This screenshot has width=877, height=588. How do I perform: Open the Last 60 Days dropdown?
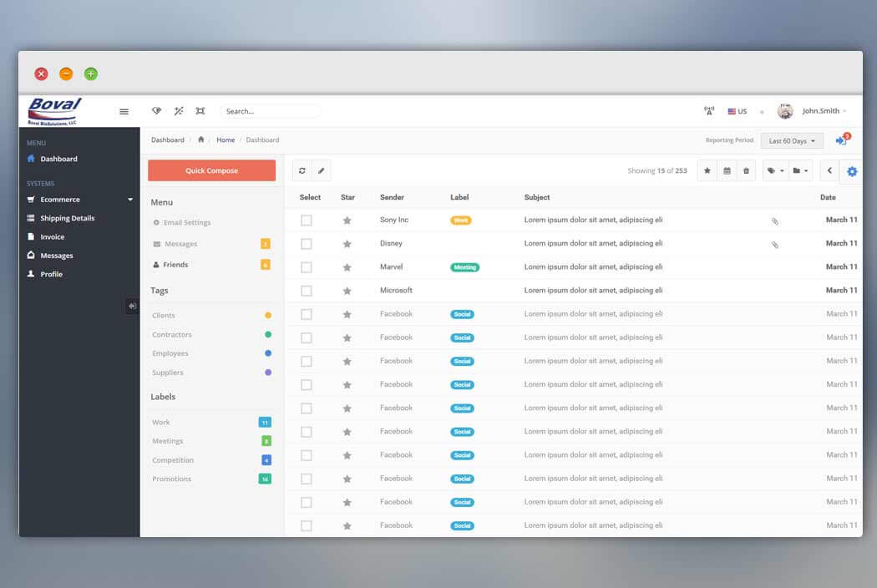pyautogui.click(x=792, y=140)
